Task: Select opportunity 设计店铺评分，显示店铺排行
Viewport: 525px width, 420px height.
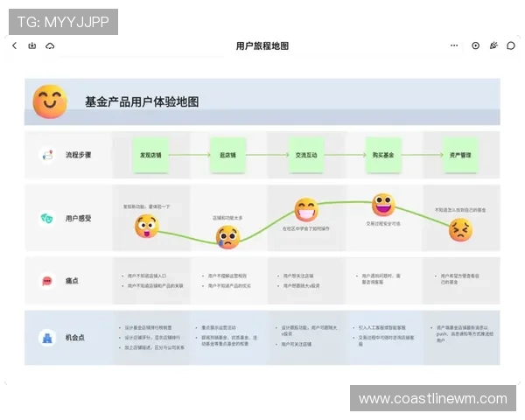Action: point(152,338)
